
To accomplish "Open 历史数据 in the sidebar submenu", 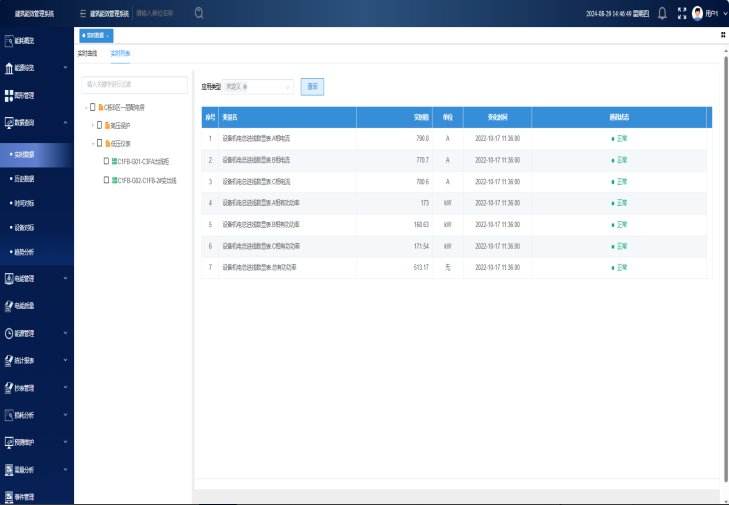I will pyautogui.click(x=23, y=179).
